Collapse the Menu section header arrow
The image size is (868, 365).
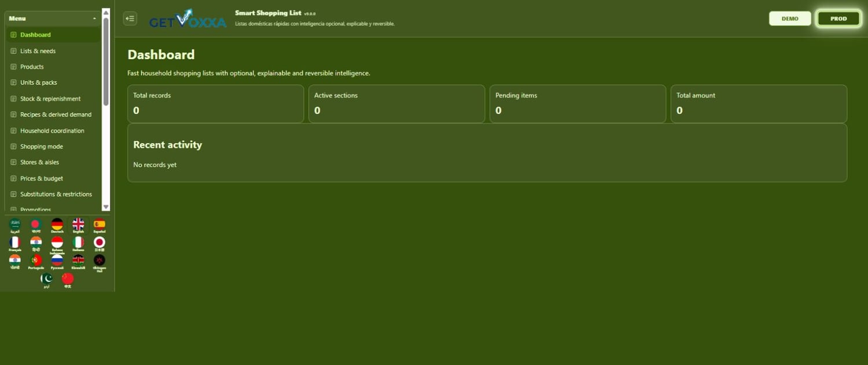(94, 19)
